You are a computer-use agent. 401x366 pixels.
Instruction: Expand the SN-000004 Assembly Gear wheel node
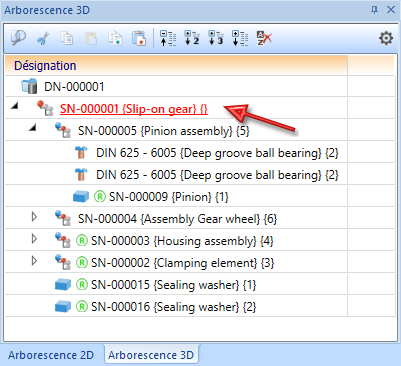coord(34,217)
